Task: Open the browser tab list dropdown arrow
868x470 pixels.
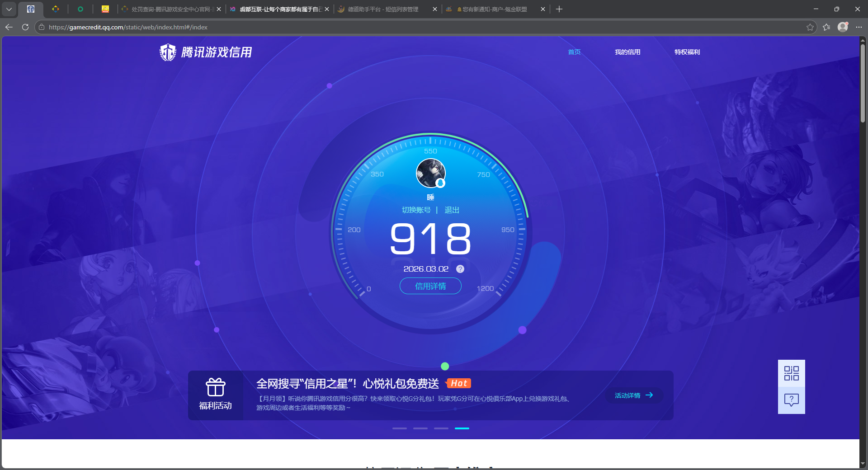Action: (9, 9)
